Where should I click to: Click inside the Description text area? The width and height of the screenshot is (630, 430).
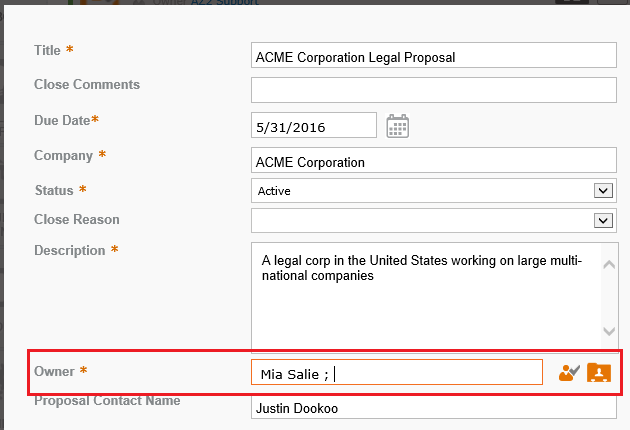click(x=426, y=295)
